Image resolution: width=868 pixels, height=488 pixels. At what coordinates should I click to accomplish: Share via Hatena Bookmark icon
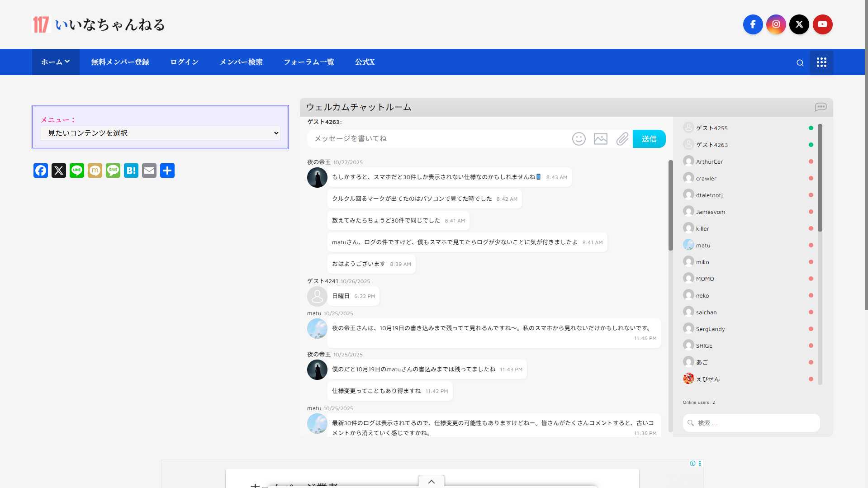[x=131, y=171]
